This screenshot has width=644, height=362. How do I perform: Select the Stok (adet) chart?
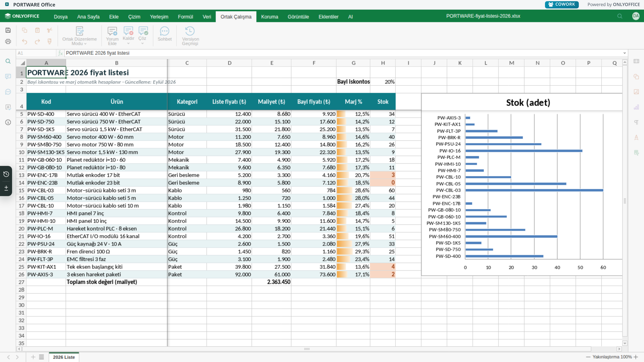click(522, 185)
